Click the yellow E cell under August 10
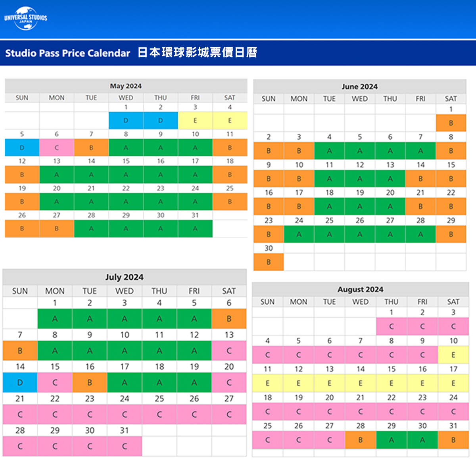Image resolution: width=476 pixels, height=476 pixels. 453,355
